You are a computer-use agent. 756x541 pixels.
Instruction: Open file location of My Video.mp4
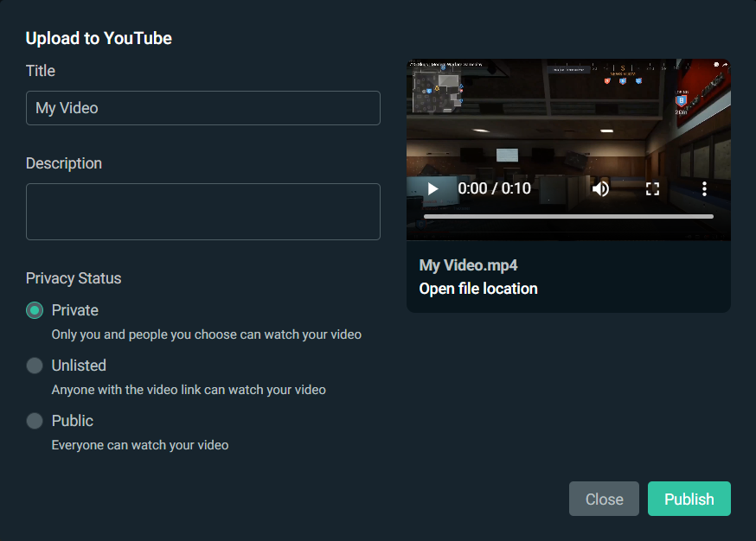478,289
